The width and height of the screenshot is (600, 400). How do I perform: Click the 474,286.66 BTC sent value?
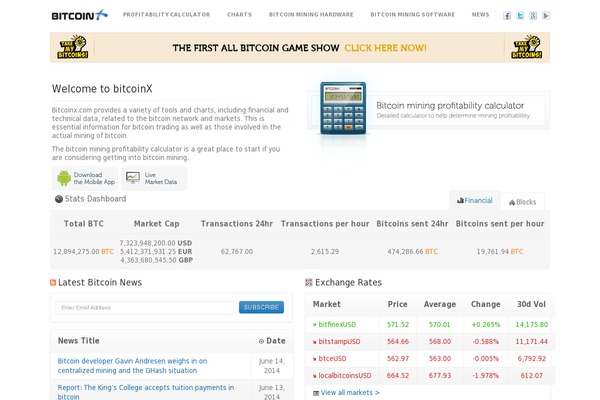click(x=412, y=251)
